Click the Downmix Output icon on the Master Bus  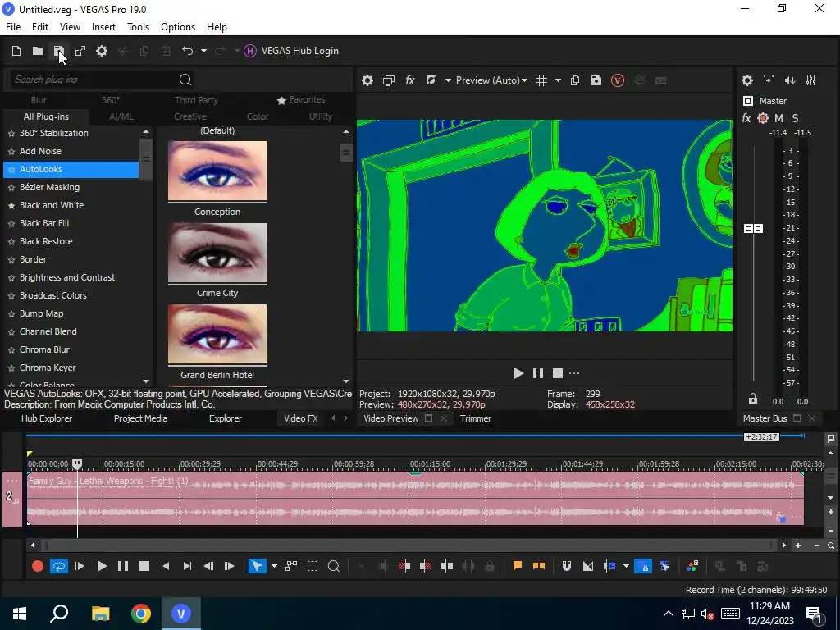click(769, 80)
